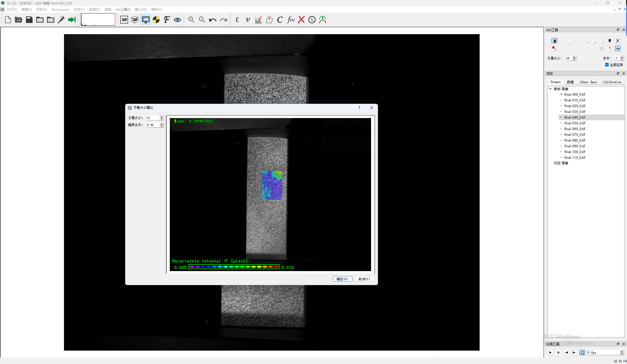Click the red question mark subset suggestion icon
Screen dimensions: 627x364
tap(610, 48)
